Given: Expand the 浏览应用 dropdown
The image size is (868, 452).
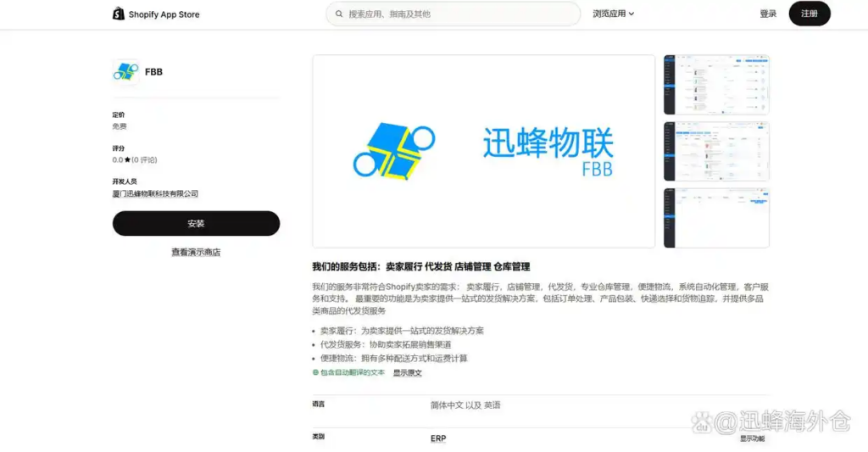Looking at the screenshot, I should coord(614,14).
